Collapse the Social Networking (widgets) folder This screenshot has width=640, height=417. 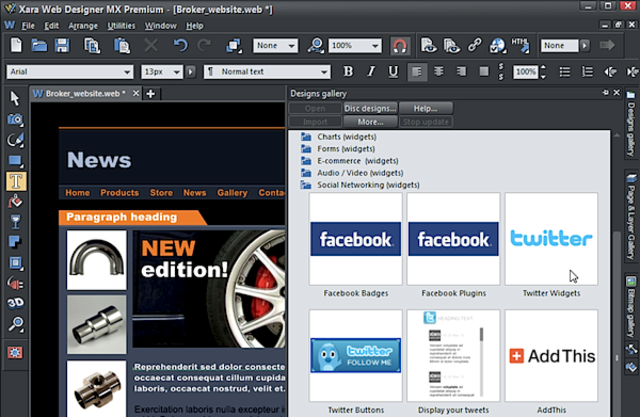click(360, 185)
